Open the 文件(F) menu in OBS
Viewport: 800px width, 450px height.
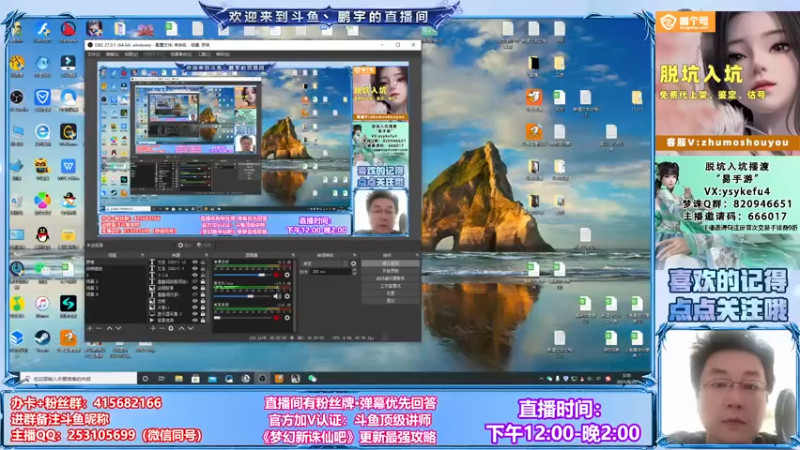(93, 54)
